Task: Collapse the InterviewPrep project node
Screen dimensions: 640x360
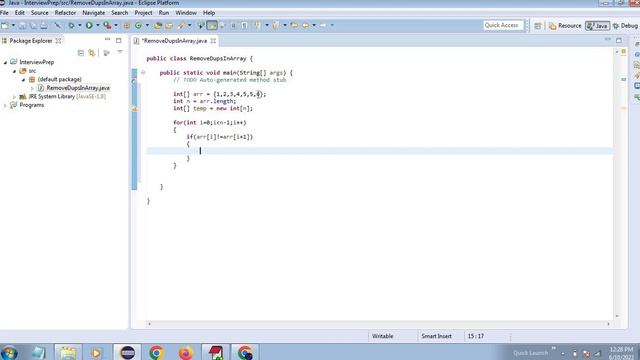Action: 5,62
